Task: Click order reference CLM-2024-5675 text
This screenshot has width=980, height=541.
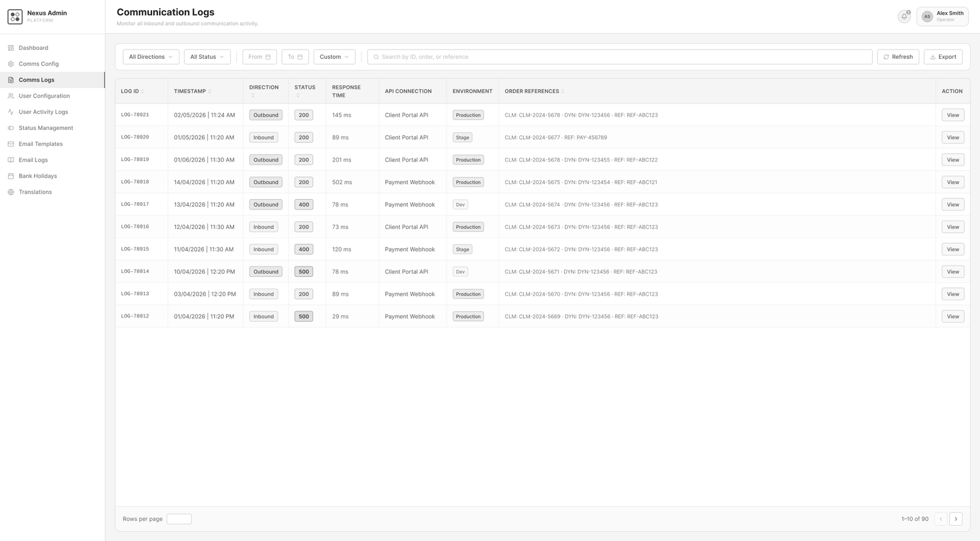Action: pyautogui.click(x=540, y=182)
